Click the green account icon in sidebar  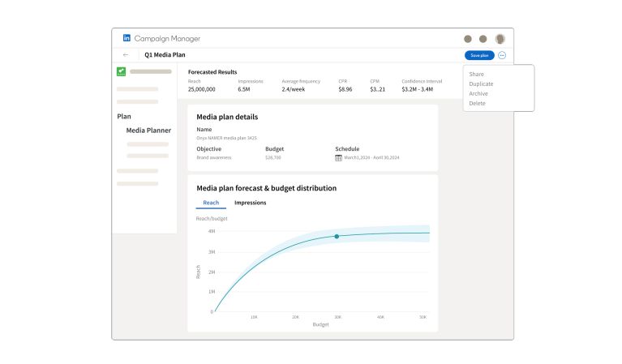(x=121, y=71)
